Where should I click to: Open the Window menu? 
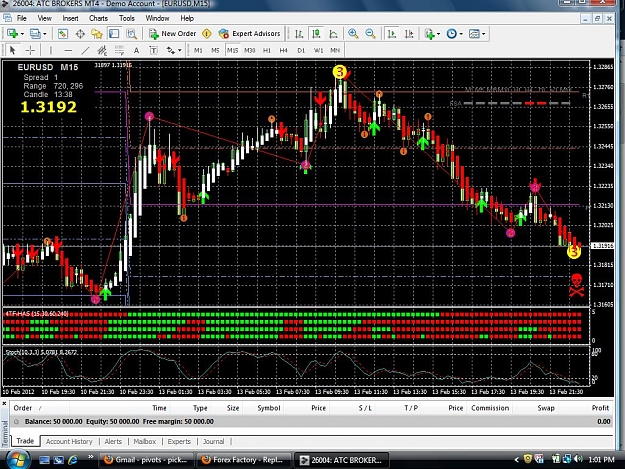pyautogui.click(x=157, y=18)
